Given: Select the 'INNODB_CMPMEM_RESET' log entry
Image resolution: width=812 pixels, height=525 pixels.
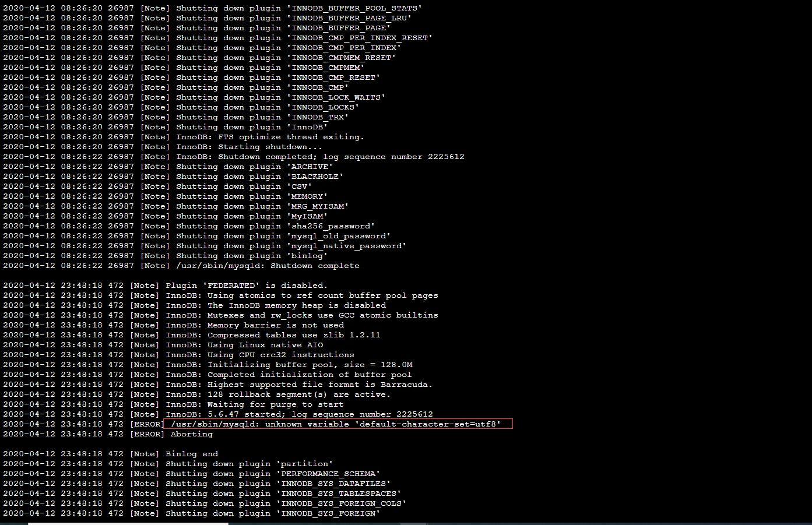Looking at the screenshot, I should [x=199, y=58].
